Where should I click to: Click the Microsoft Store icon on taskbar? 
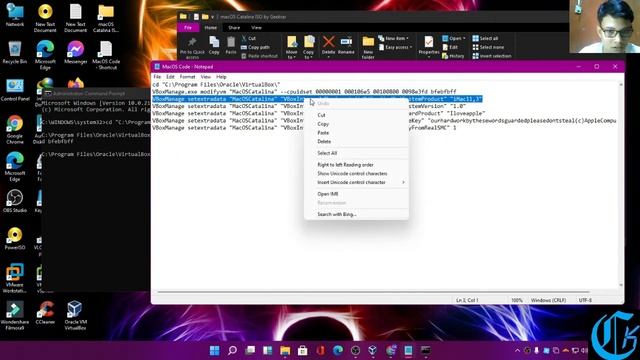(302, 350)
